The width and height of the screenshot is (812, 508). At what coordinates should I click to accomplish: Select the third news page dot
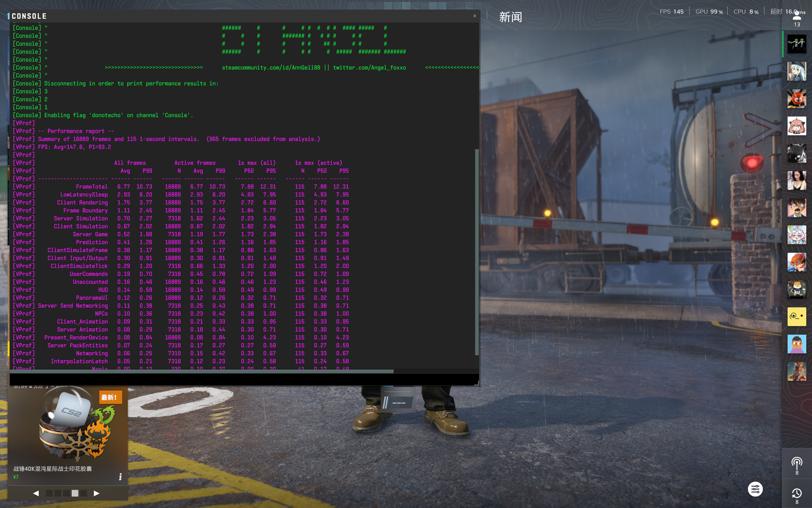click(66, 493)
